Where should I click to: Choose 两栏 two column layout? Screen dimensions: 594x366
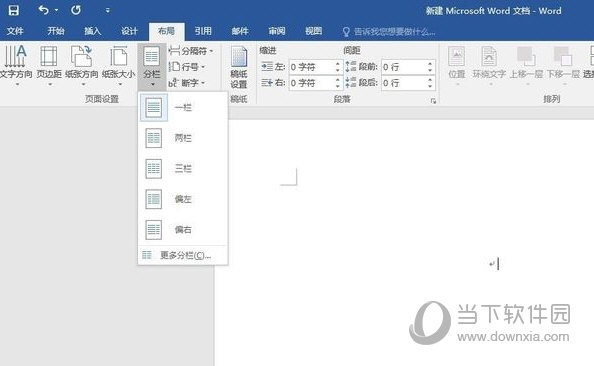[x=183, y=138]
